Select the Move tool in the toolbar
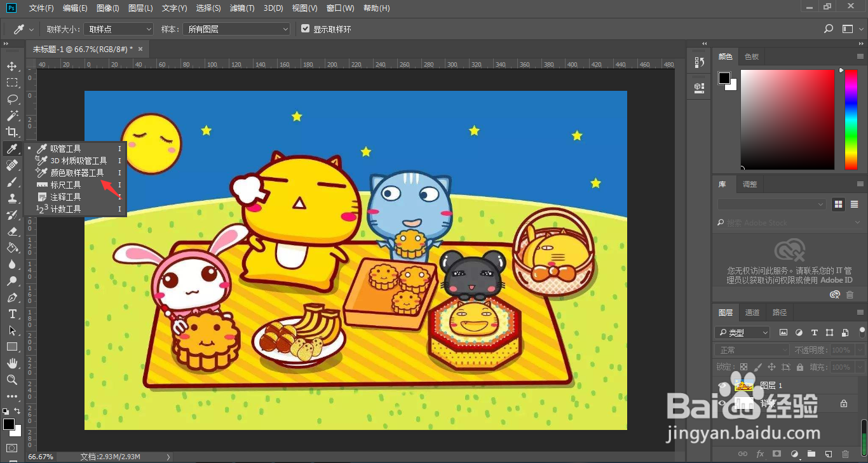Viewport: 868px width, 463px height. (x=11, y=66)
